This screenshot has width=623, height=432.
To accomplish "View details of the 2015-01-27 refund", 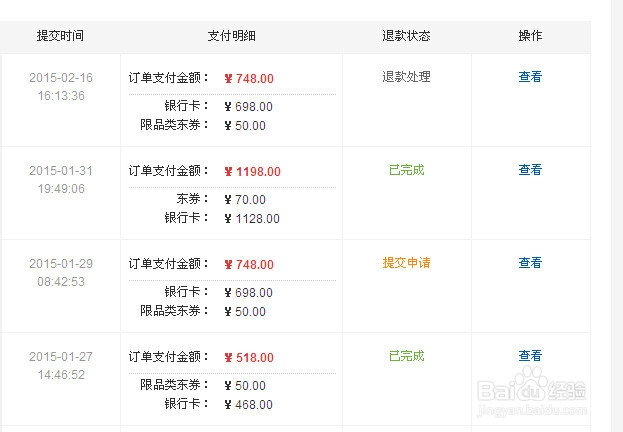I will pyautogui.click(x=530, y=356).
